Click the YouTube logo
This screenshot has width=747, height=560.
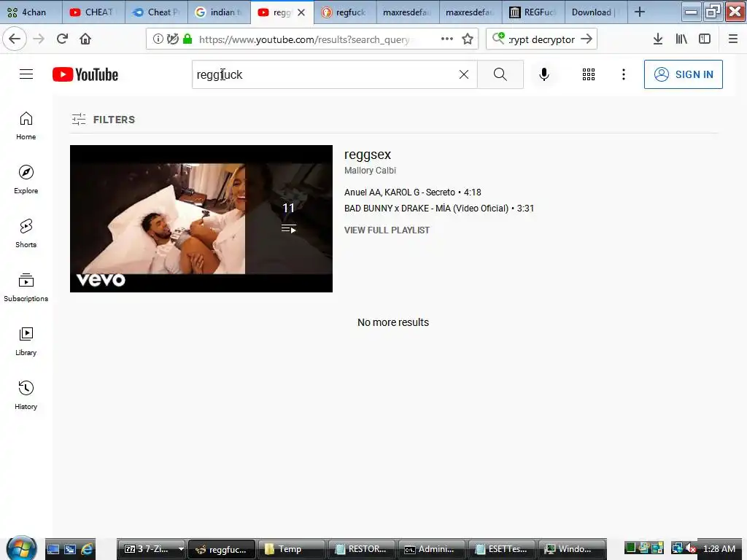85,74
